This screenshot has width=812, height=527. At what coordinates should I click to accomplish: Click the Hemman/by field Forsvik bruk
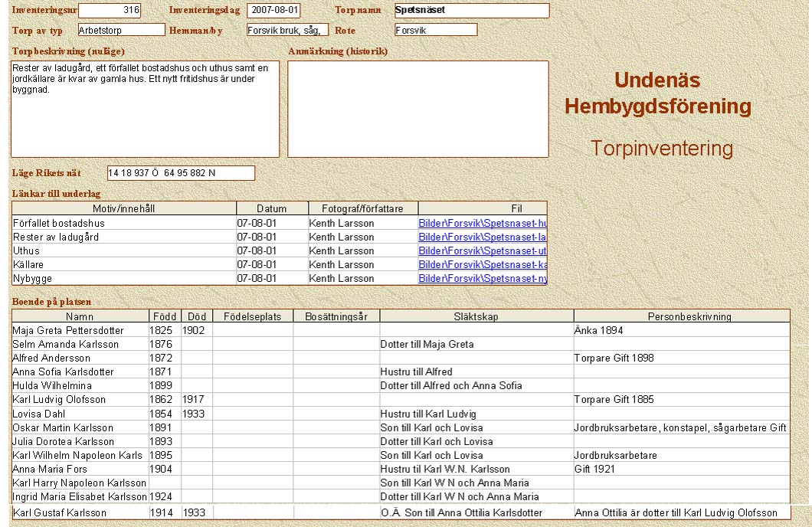[x=287, y=30]
